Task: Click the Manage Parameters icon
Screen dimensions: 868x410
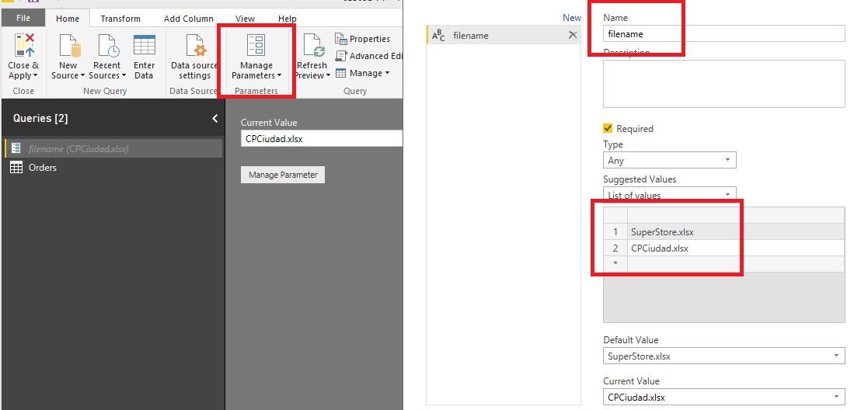Action: [256, 45]
